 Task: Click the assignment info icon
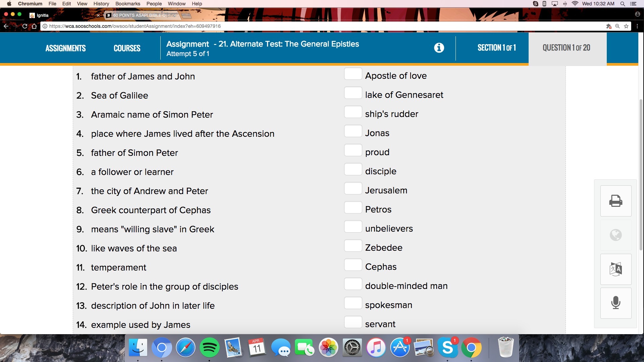(439, 48)
